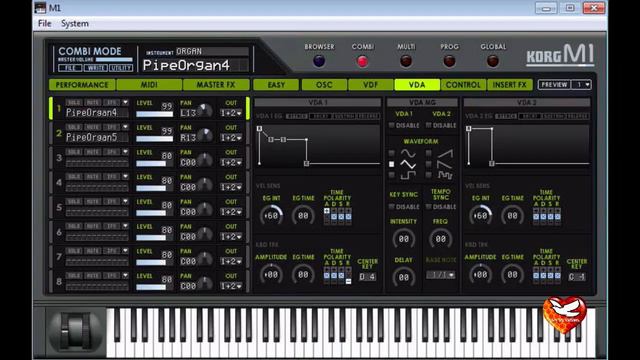Switch to BROWSER mode via its blue LED
The width and height of the screenshot is (640, 360).
pos(319,61)
